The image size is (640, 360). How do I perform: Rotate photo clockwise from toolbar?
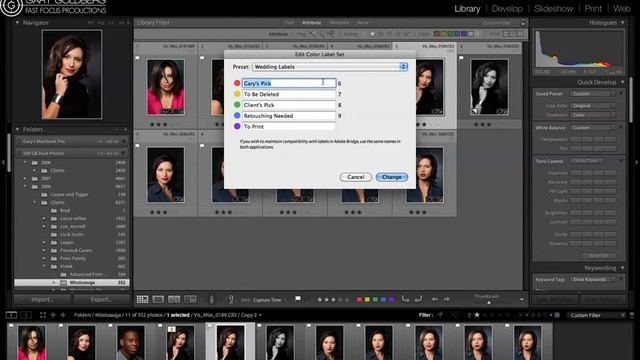pos(418,299)
